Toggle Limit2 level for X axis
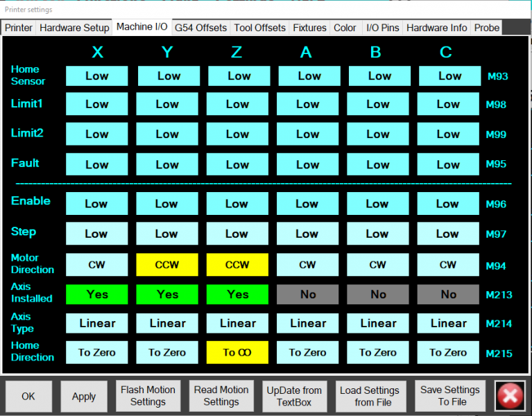 [96, 134]
